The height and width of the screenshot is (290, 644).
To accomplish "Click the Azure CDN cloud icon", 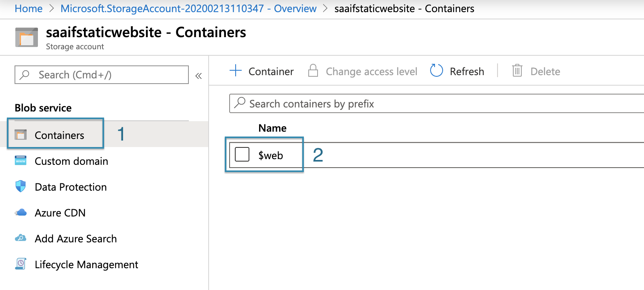I will 21,212.
